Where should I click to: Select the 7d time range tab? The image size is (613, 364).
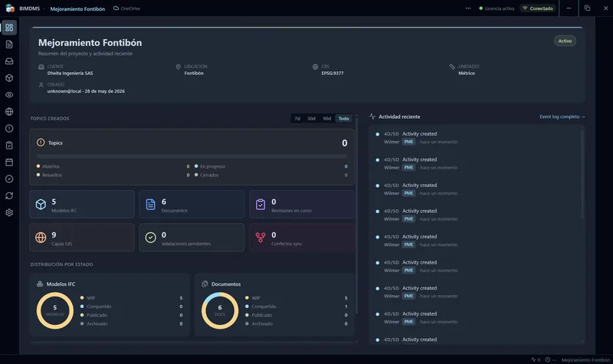pyautogui.click(x=297, y=119)
